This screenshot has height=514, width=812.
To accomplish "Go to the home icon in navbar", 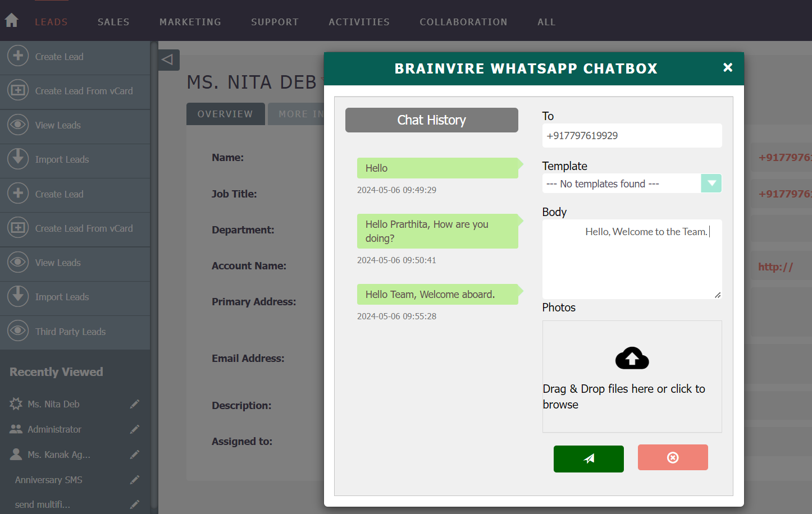I will 11,21.
